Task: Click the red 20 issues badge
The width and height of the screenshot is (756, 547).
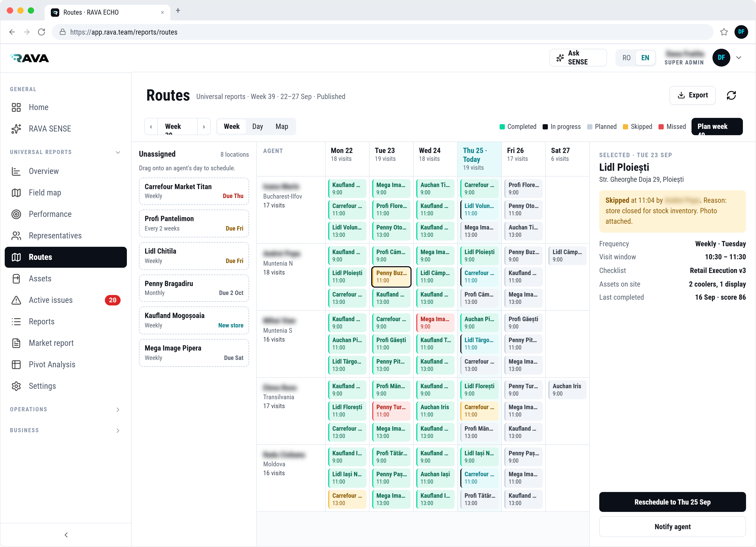Action: 113,300
